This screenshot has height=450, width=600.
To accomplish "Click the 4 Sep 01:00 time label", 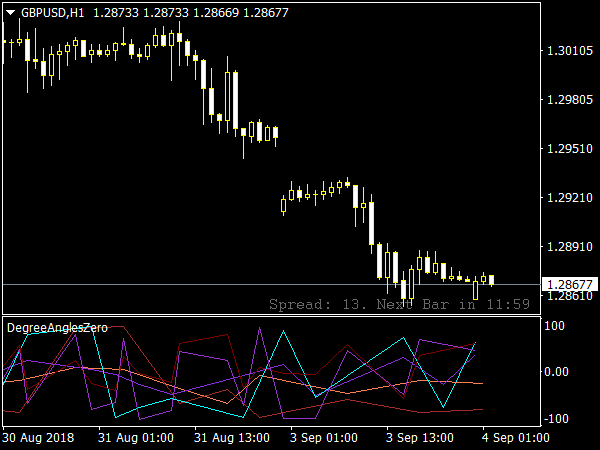I will pos(516,437).
